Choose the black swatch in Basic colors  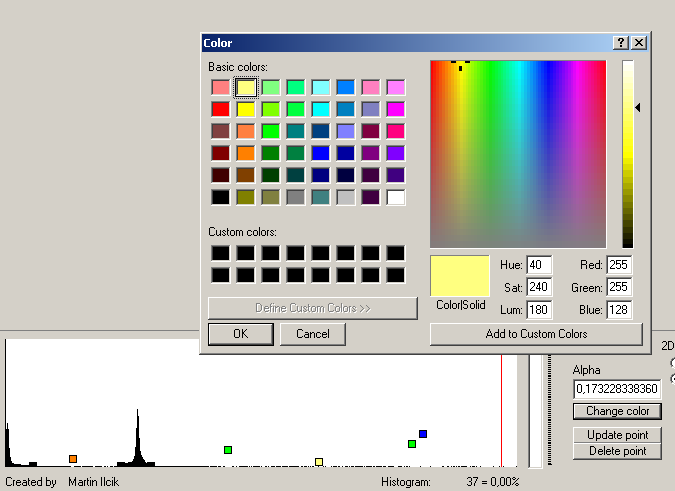pos(220,197)
